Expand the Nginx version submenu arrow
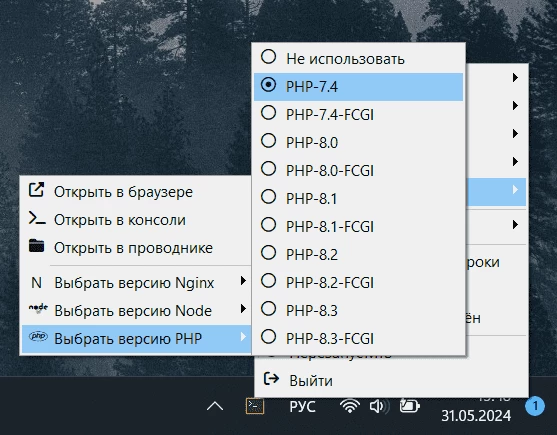 pyautogui.click(x=243, y=281)
